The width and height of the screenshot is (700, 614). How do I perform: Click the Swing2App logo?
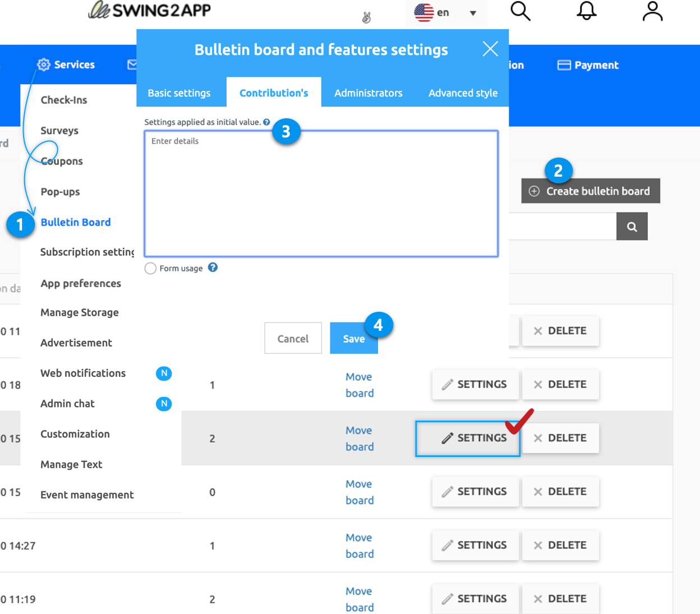(150, 10)
